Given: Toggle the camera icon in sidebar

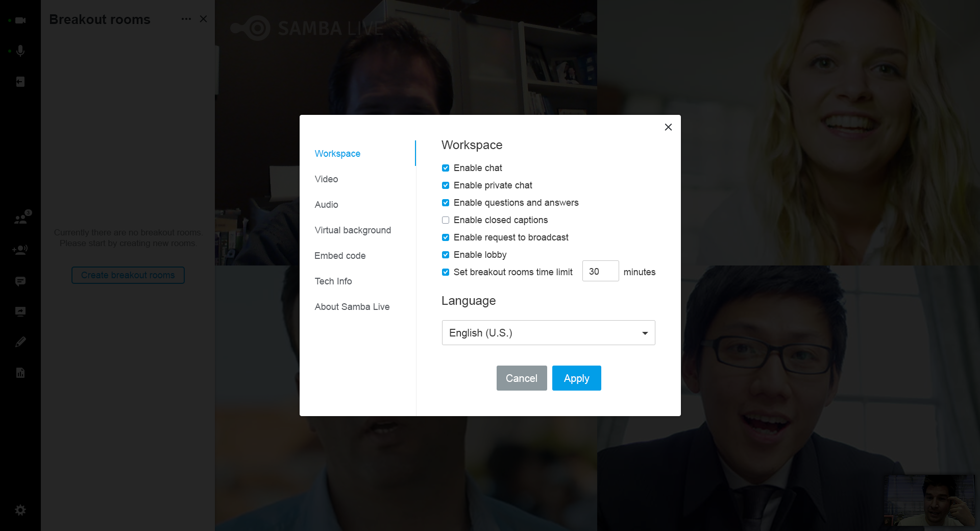Looking at the screenshot, I should click(20, 20).
